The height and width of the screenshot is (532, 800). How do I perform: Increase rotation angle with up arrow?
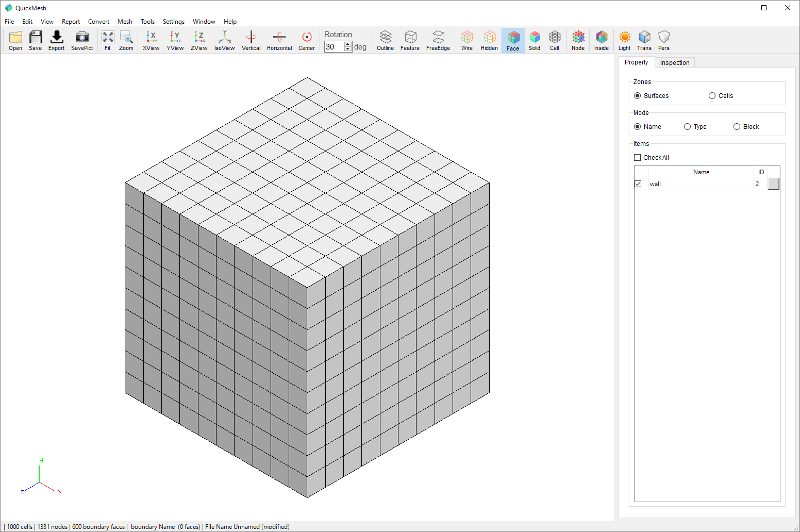[x=348, y=44]
